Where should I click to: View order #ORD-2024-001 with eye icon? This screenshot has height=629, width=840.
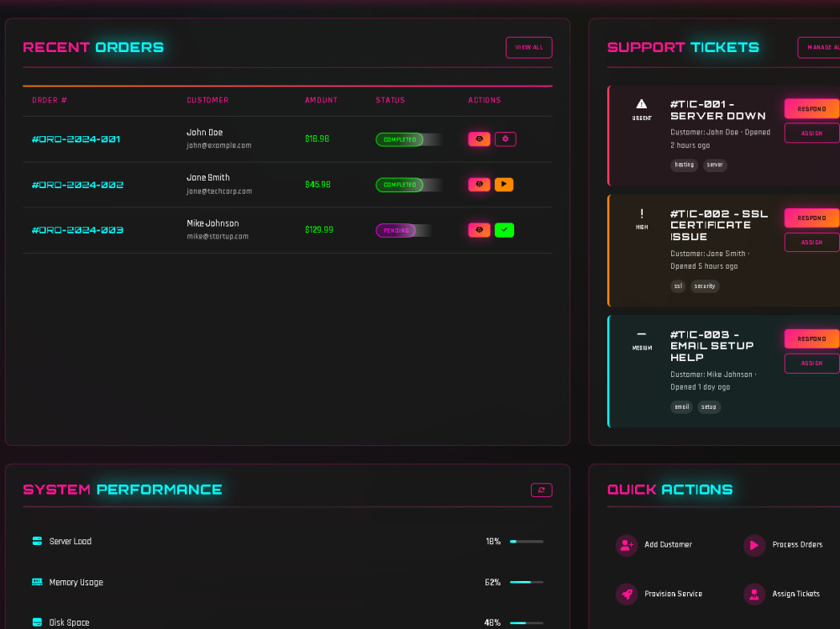tap(479, 139)
